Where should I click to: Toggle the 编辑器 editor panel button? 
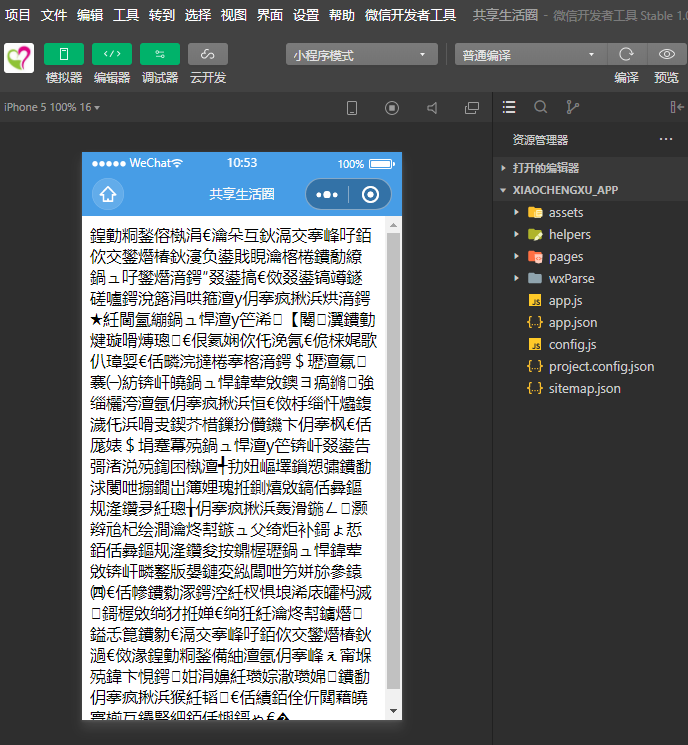pos(112,54)
